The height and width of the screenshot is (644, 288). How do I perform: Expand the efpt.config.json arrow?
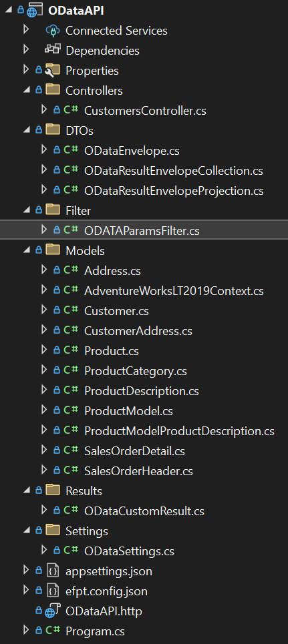[x=26, y=590]
